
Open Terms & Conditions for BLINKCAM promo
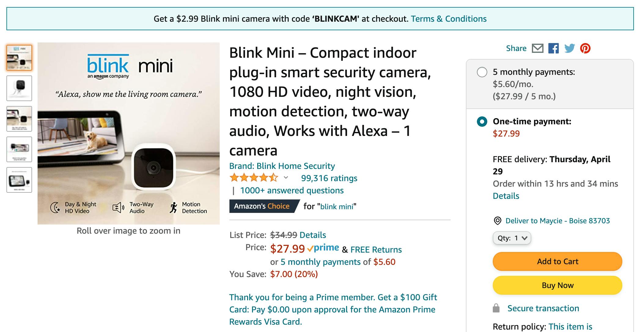[x=448, y=19]
